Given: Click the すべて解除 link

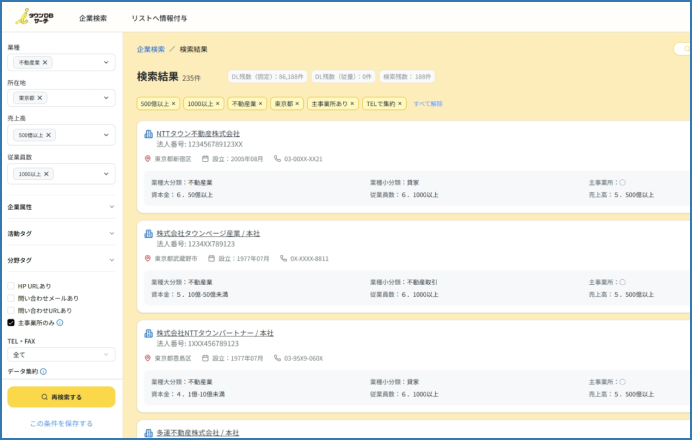Looking at the screenshot, I should pyautogui.click(x=428, y=104).
